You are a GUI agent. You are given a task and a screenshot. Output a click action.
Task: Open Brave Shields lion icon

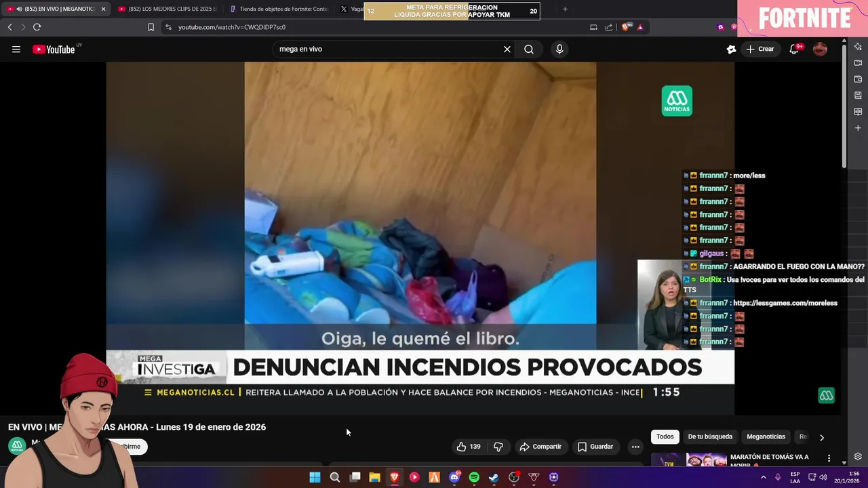625,27
